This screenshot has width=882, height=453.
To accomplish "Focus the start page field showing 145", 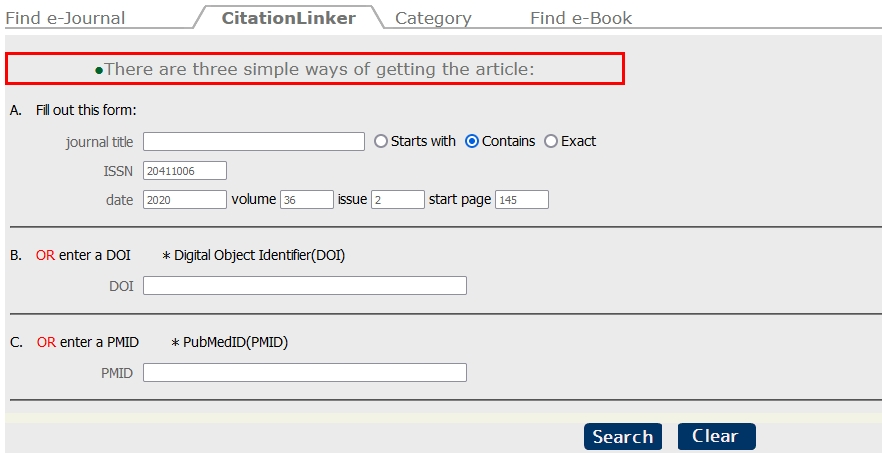I will click(x=522, y=200).
